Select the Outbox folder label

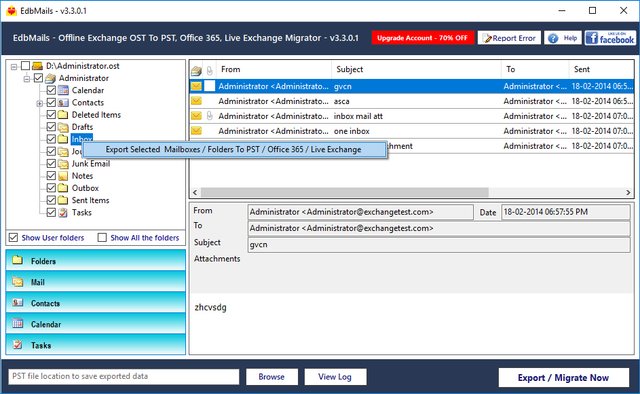(x=85, y=188)
